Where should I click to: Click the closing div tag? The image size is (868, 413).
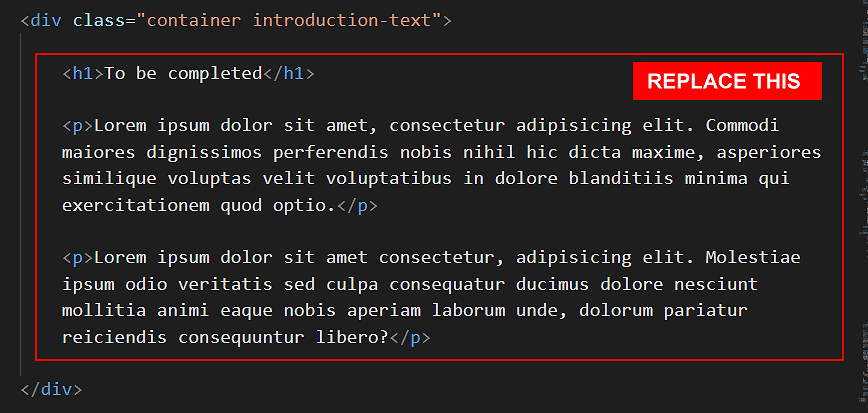pos(51,389)
